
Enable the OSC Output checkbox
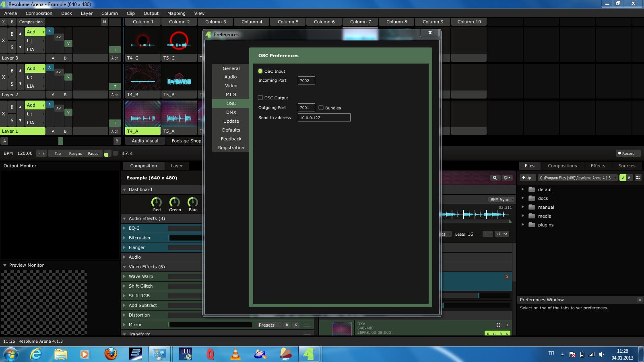click(260, 98)
